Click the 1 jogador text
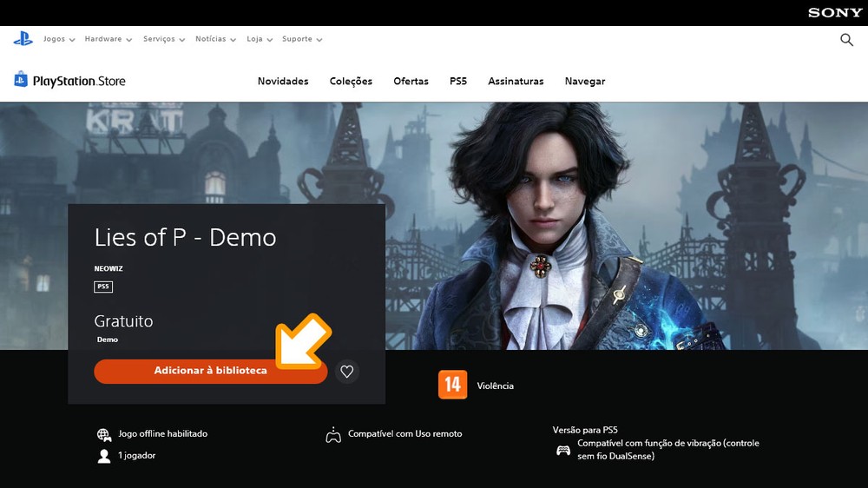Image resolution: width=868 pixels, height=488 pixels. [137, 455]
